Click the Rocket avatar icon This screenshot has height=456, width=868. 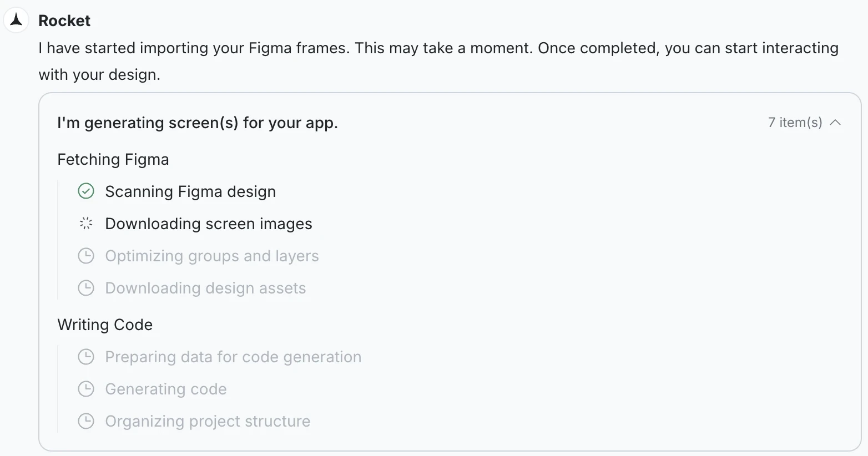[x=16, y=19]
